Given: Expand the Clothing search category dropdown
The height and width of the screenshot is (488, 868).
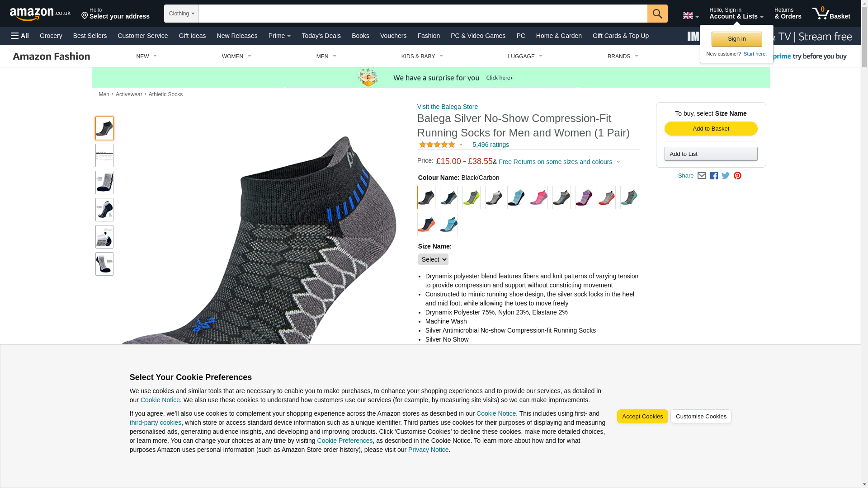Looking at the screenshot, I should 181,14.
